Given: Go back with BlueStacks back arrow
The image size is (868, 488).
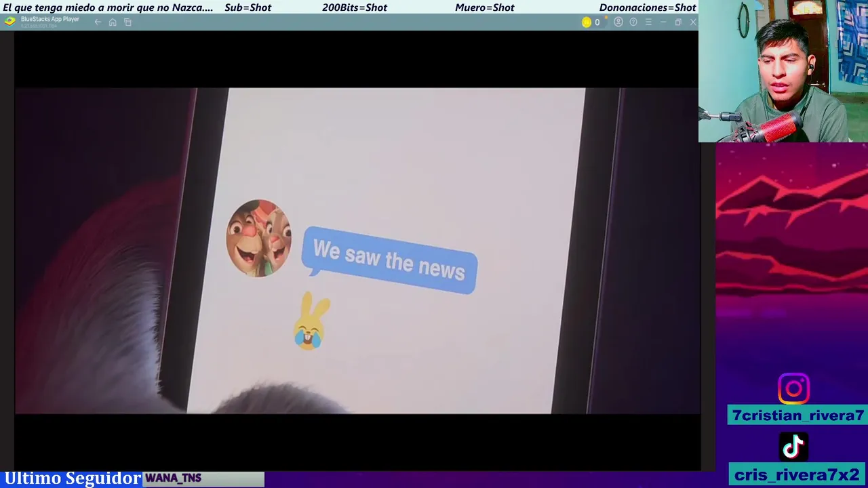Looking at the screenshot, I should click(98, 22).
